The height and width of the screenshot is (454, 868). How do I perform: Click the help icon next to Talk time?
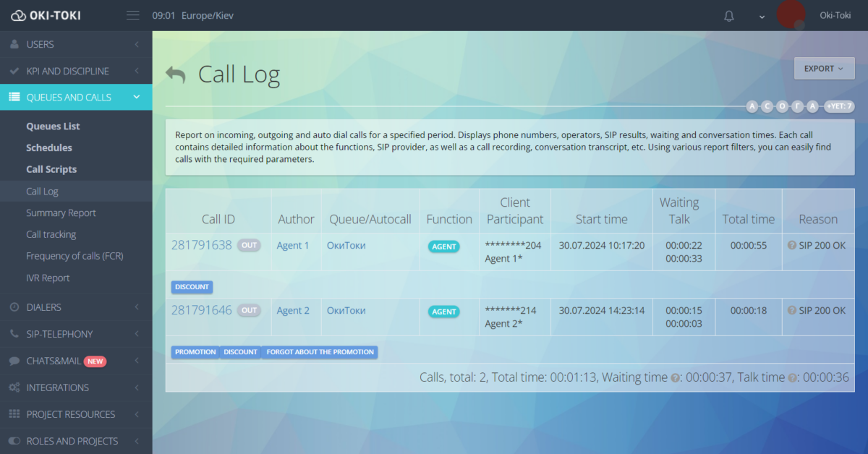[793, 377]
